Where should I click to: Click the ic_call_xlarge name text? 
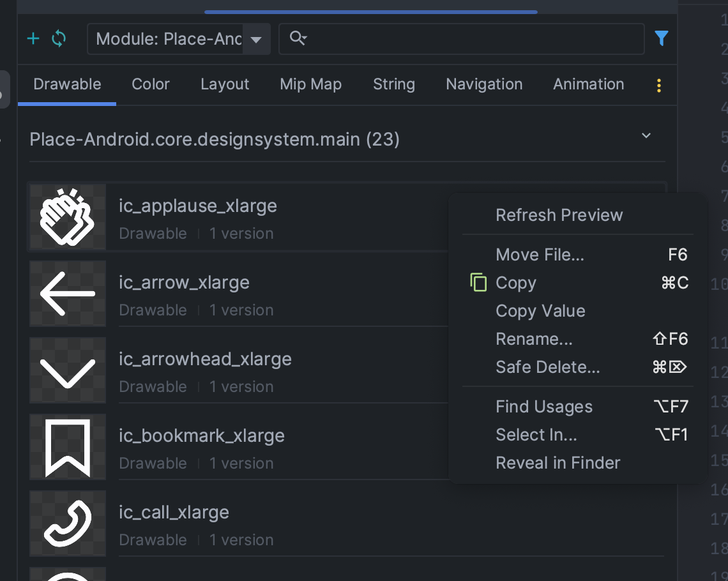[x=174, y=512]
